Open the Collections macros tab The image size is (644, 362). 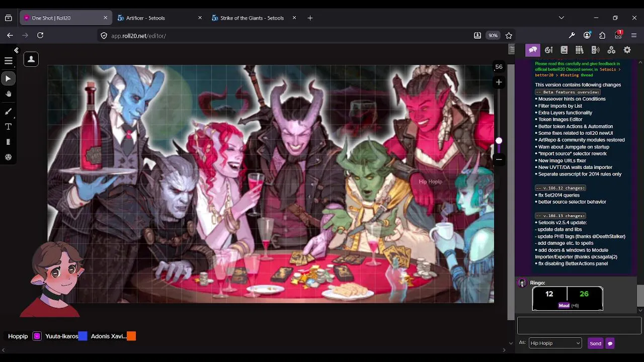pyautogui.click(x=611, y=50)
